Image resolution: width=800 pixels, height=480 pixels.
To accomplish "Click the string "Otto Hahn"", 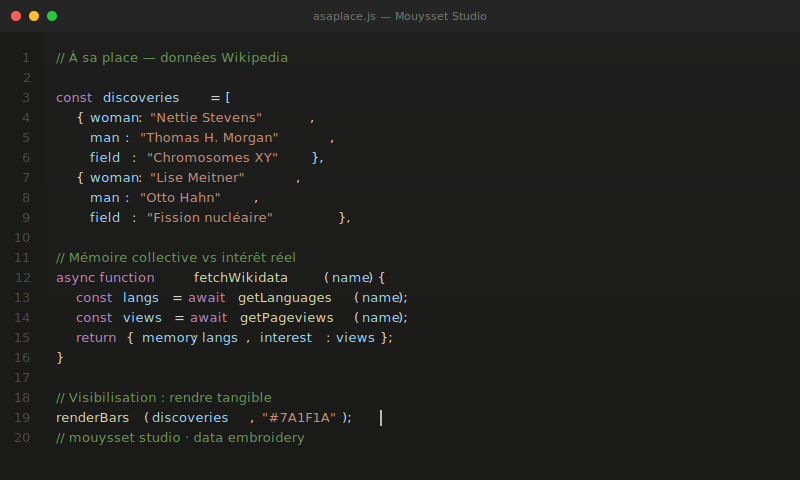I will click(x=180, y=197).
